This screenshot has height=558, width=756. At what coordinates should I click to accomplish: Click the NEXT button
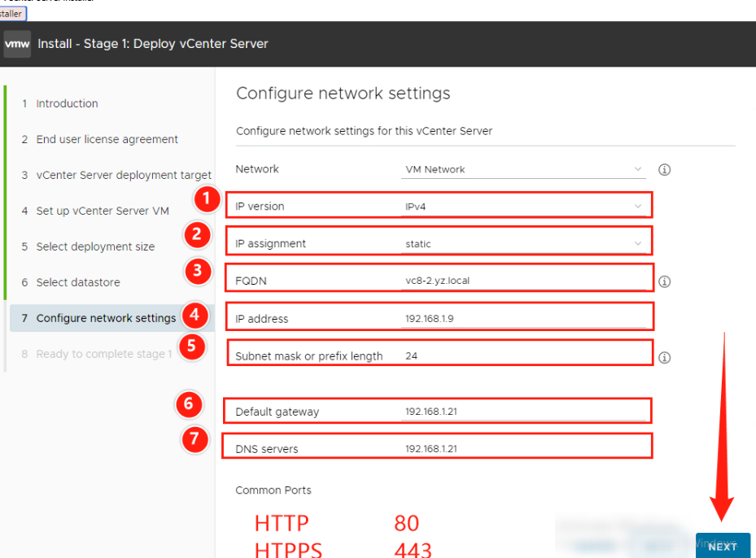[723, 546]
